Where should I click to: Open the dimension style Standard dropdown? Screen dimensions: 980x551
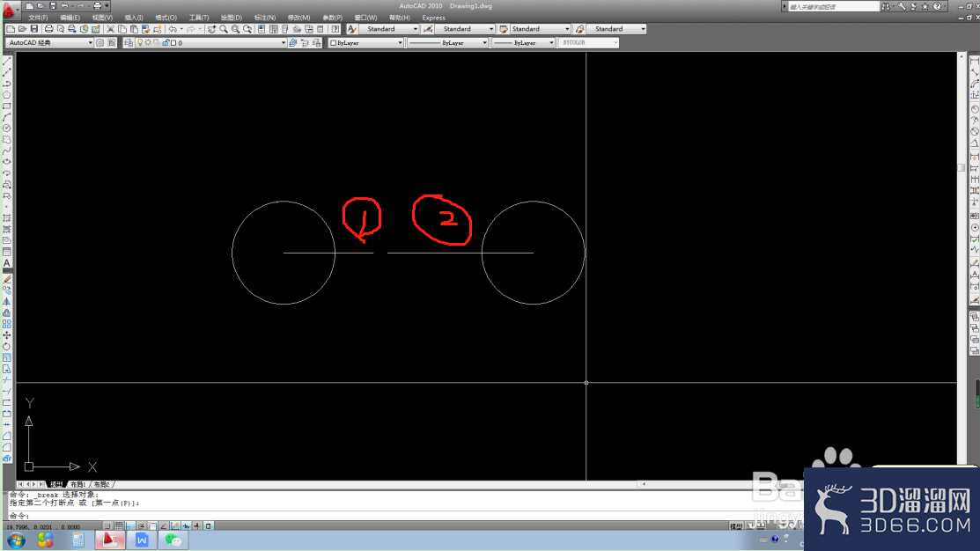click(491, 29)
